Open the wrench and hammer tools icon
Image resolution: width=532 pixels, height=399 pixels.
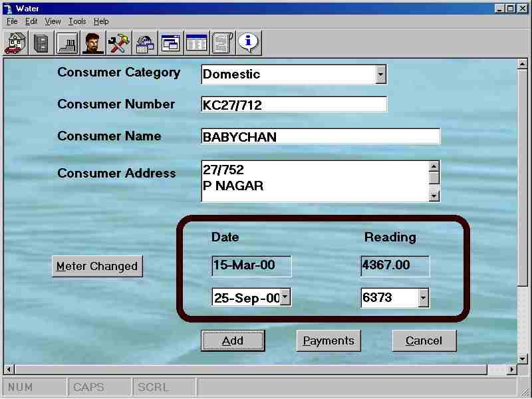(119, 43)
